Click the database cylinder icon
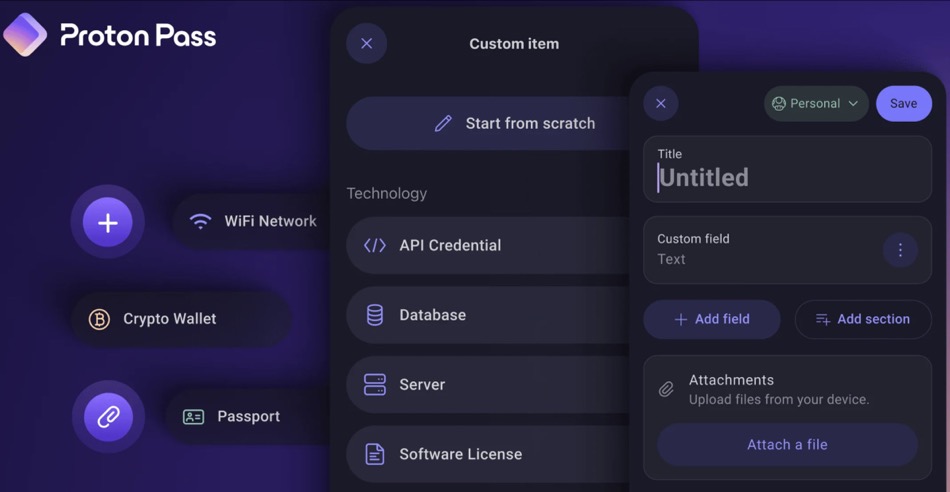Image resolution: width=950 pixels, height=492 pixels. click(x=374, y=315)
